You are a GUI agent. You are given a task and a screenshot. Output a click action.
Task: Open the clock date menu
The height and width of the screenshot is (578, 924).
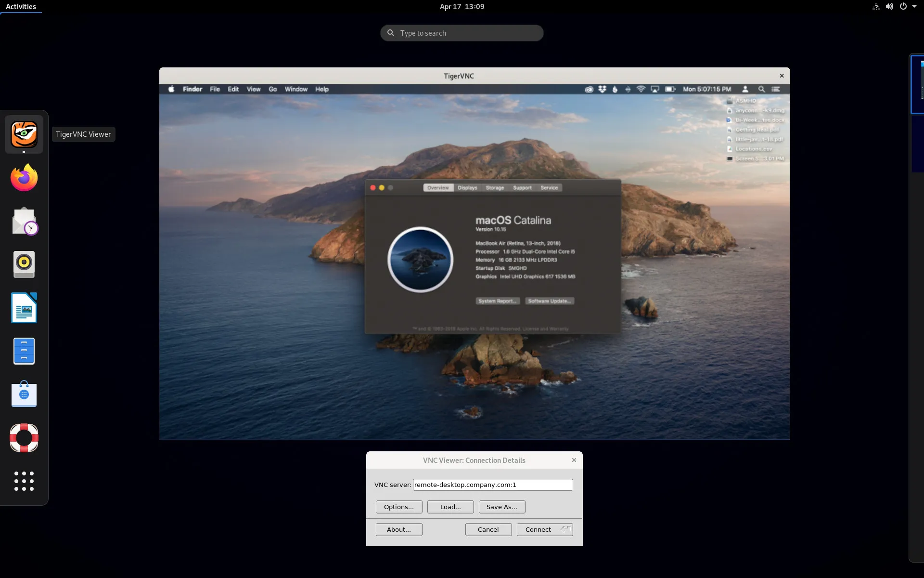(462, 6)
